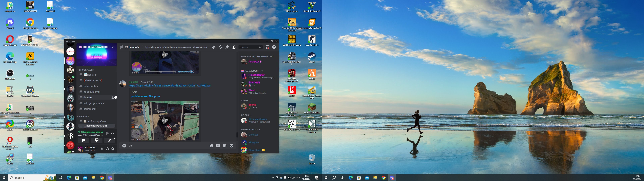
Task: Collapse the ПРАВИЛА category
Action: coord(84,116)
